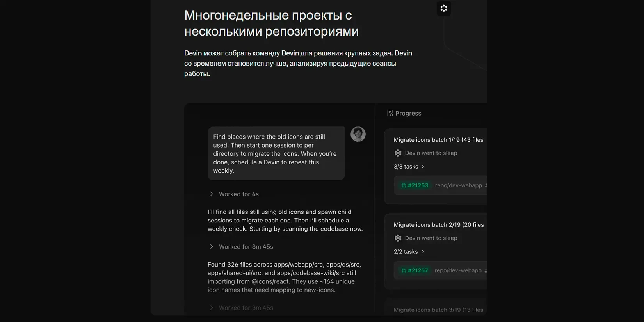Click the user avatar beside the chat message
Image resolution: width=644 pixels, height=322 pixels.
[358, 134]
